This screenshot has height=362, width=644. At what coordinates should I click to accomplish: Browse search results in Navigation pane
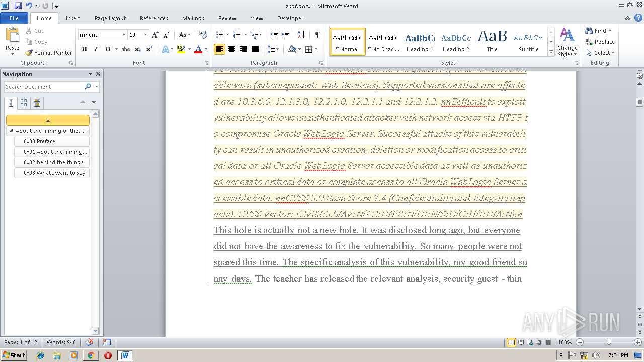pyautogui.click(x=37, y=103)
